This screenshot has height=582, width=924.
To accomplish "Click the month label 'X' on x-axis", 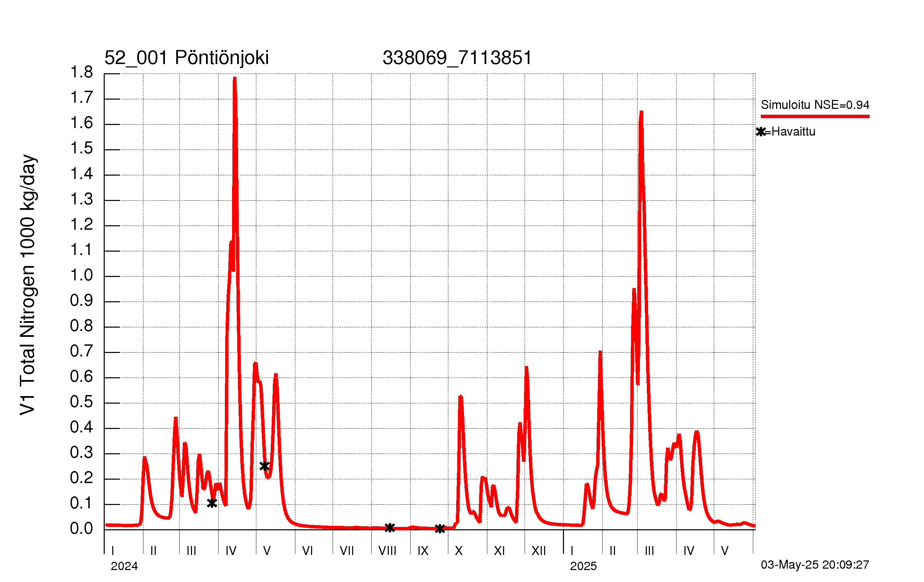I will [459, 551].
